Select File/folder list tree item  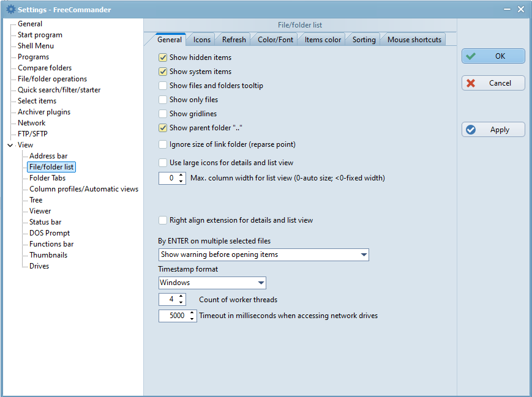point(51,167)
